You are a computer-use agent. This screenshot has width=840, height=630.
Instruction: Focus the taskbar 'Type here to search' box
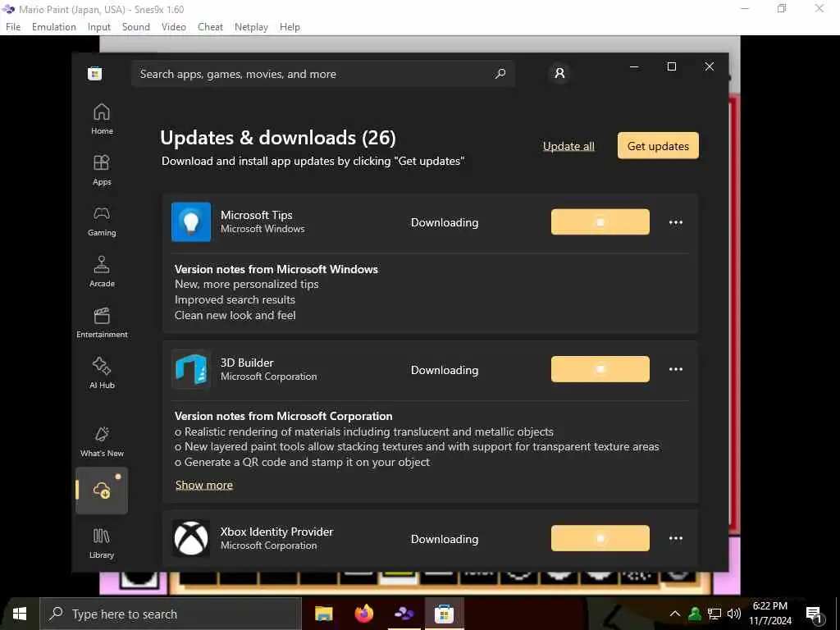click(171, 614)
